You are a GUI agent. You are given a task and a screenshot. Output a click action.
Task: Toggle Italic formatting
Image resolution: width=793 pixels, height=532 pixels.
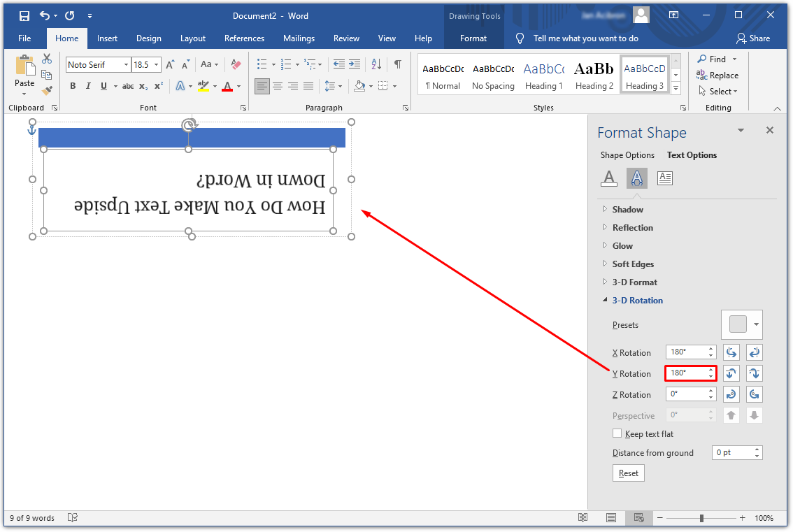point(88,86)
